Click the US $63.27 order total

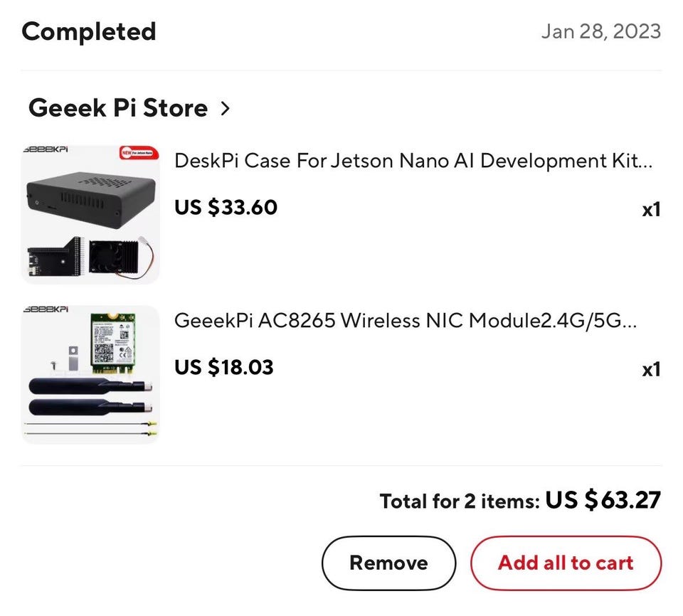(603, 500)
